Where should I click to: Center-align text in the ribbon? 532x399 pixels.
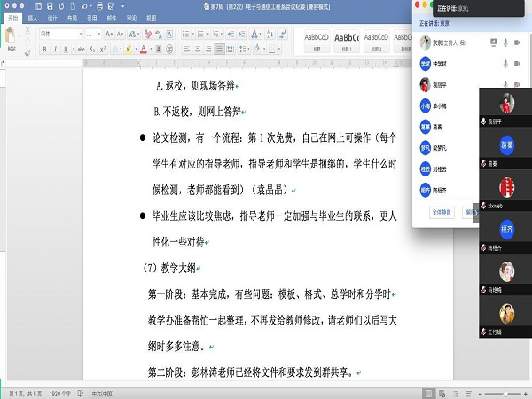tap(198, 50)
